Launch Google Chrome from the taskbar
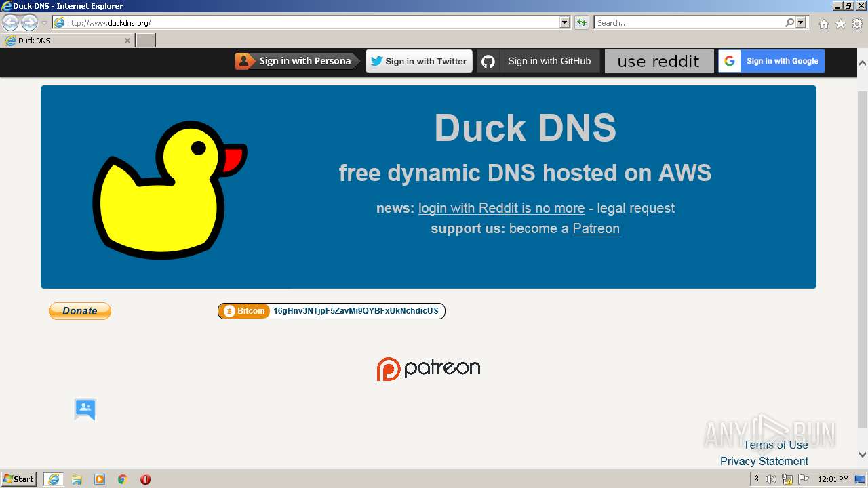 coord(123,479)
